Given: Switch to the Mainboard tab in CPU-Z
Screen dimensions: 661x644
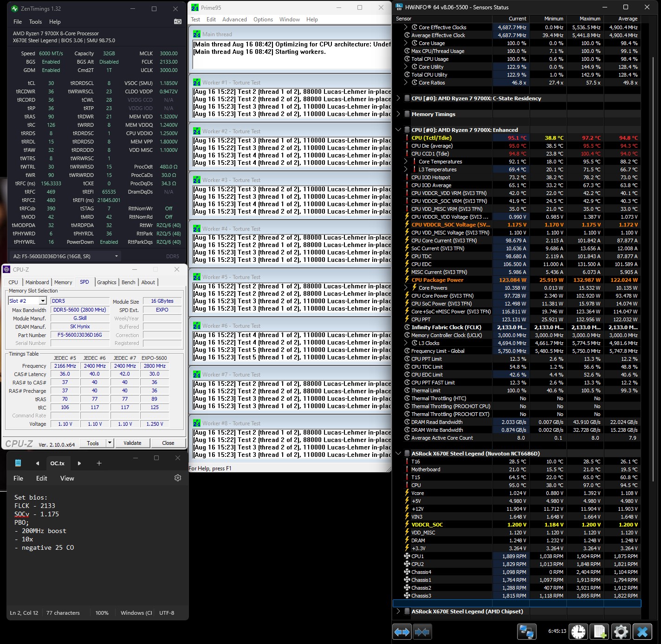Looking at the screenshot, I should (x=37, y=282).
